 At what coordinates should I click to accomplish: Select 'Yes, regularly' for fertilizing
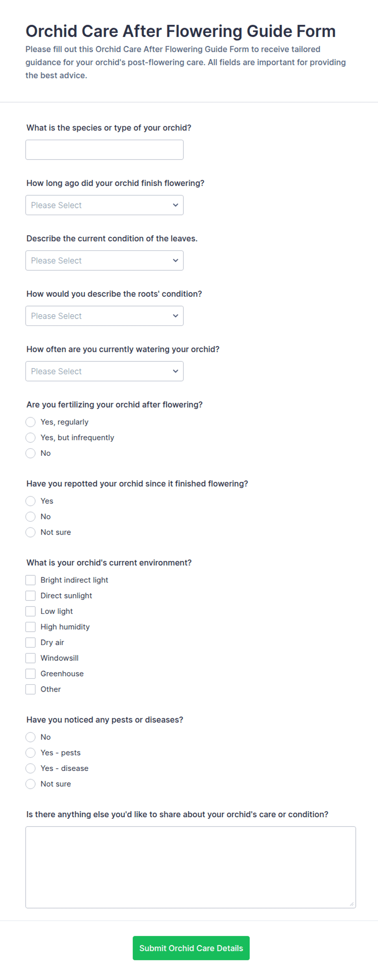coord(30,422)
